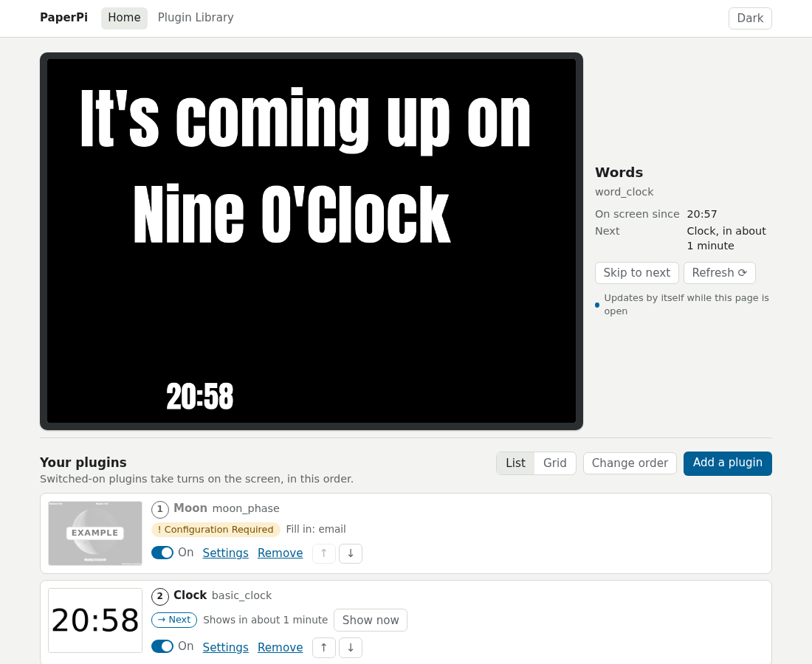Open the Plugin Library page
812x664 pixels.
(196, 18)
